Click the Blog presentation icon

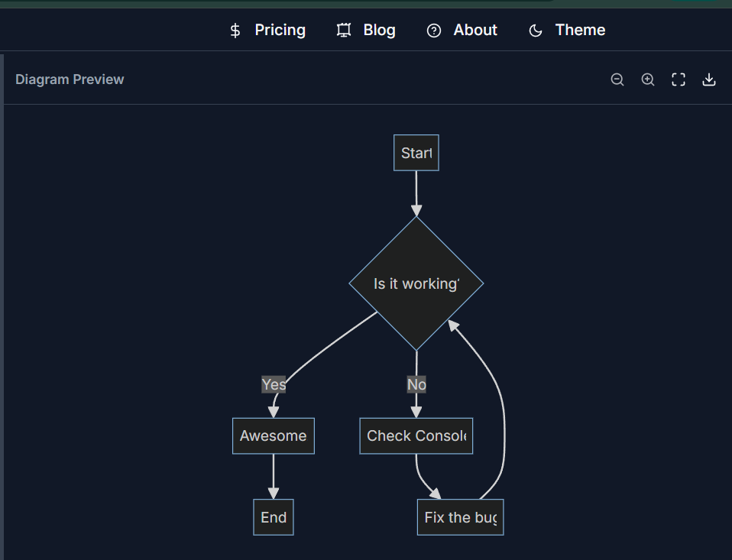tap(344, 31)
